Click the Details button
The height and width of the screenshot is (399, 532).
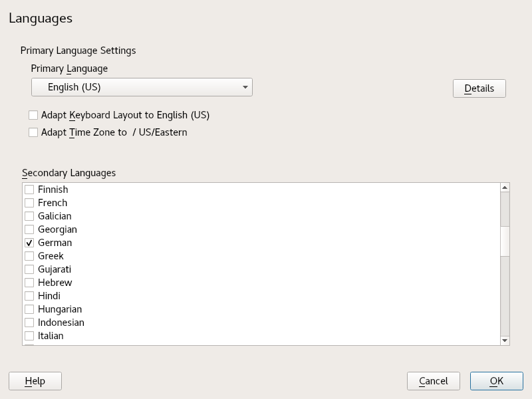479,88
